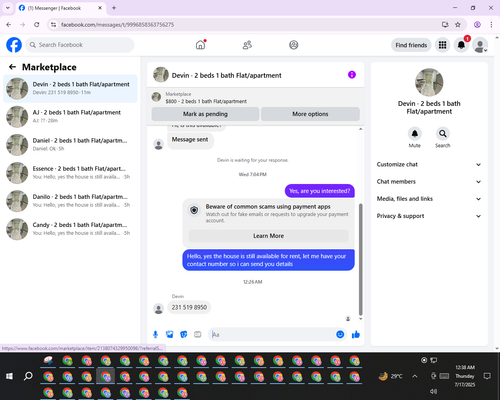Send a thumbs-up like
The image size is (500, 400).
356,334
